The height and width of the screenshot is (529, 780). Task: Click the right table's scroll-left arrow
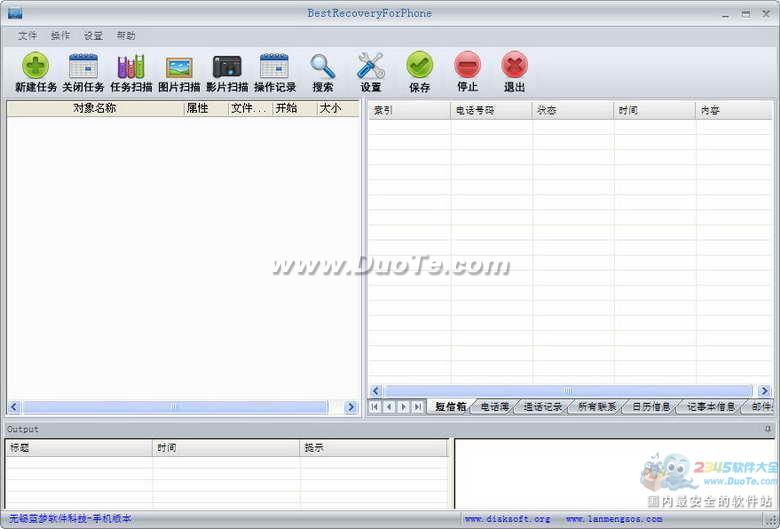point(376,391)
